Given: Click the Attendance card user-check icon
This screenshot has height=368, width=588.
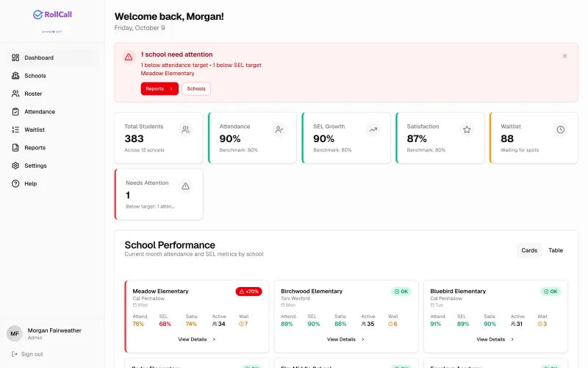Looking at the screenshot, I should point(279,130).
